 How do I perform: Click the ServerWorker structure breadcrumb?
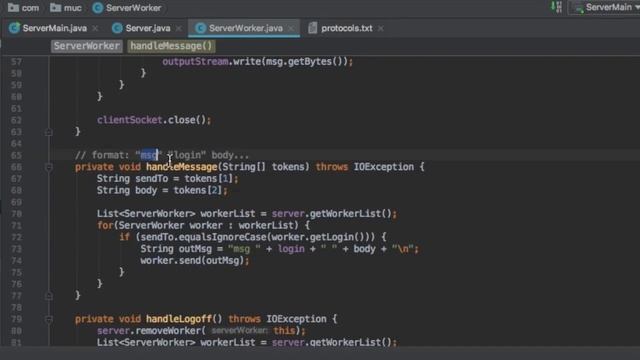(x=87, y=46)
